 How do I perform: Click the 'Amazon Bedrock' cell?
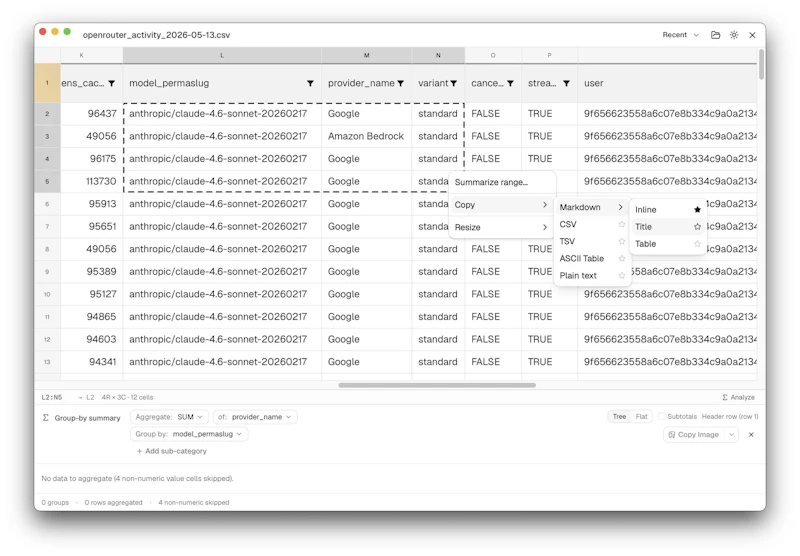(x=366, y=136)
